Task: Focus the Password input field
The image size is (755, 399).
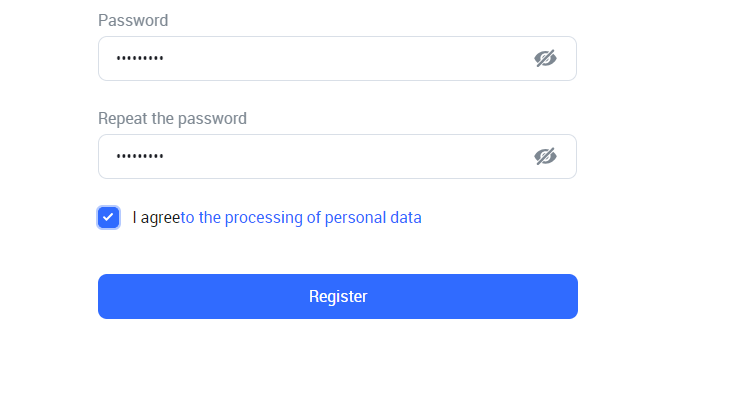Action: click(337, 58)
